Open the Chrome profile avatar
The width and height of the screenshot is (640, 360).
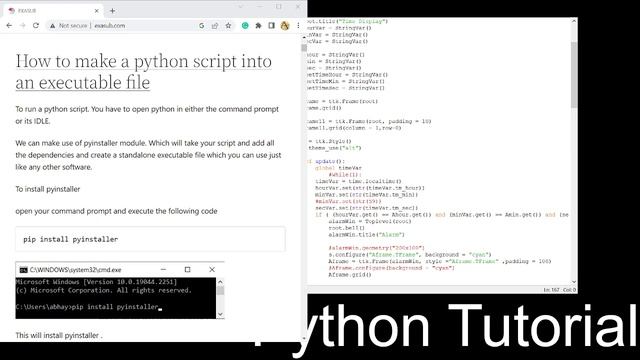(285, 25)
